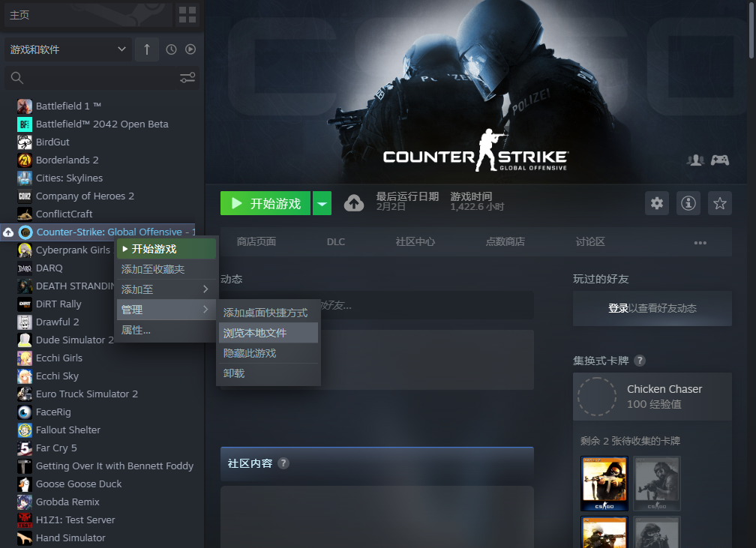Open Steam Cloud status icon near play button
Image resolution: width=756 pixels, height=548 pixels.
(x=354, y=203)
